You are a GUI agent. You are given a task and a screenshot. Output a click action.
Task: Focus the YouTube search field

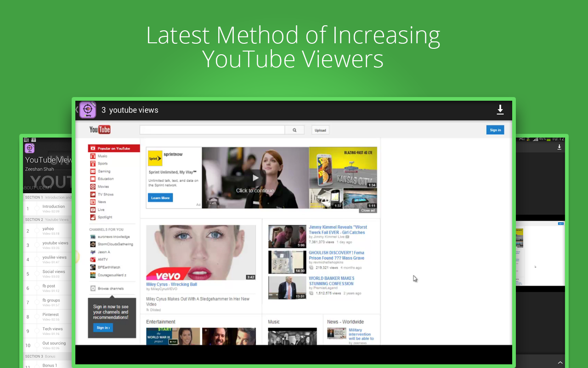212,130
